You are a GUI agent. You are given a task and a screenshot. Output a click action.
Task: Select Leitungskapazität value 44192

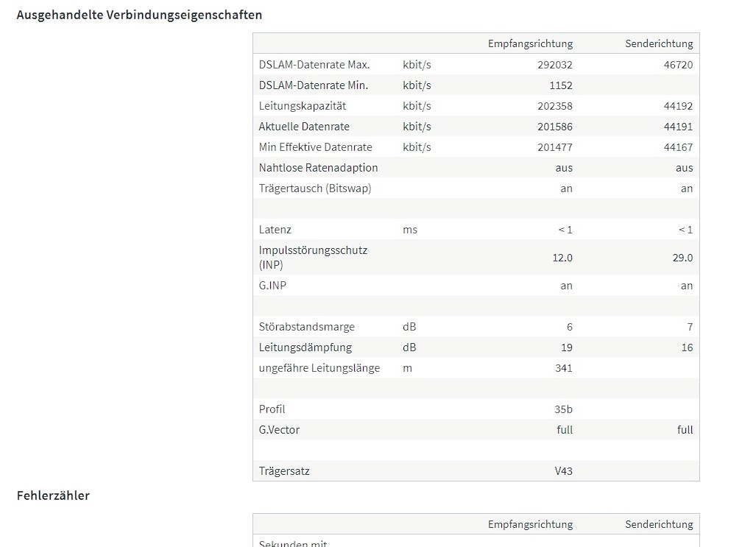pos(678,106)
